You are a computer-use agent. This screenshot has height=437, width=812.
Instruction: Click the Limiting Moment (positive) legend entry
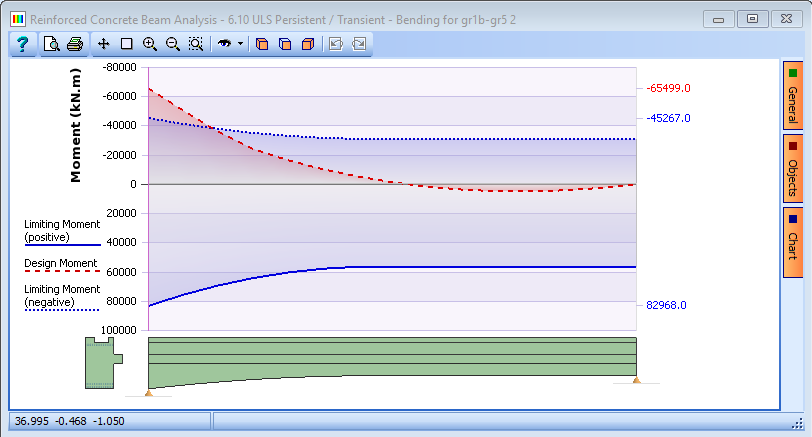tap(62, 231)
